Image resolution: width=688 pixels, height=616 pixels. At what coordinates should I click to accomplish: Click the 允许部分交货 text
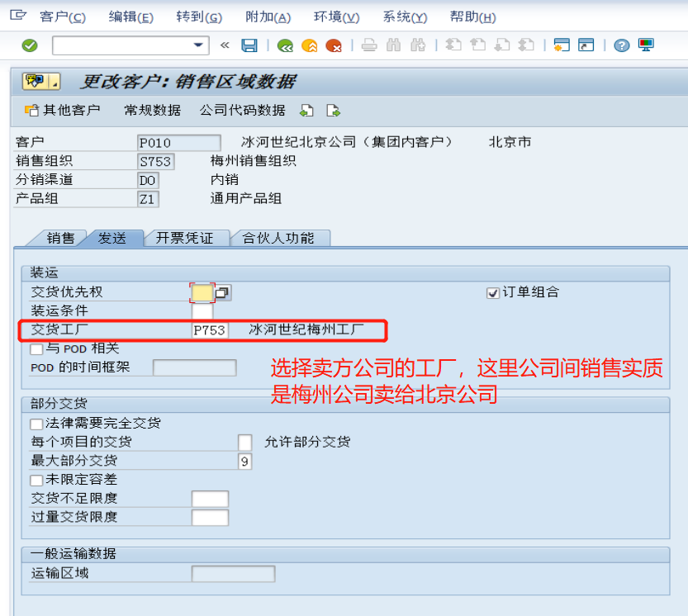click(307, 442)
